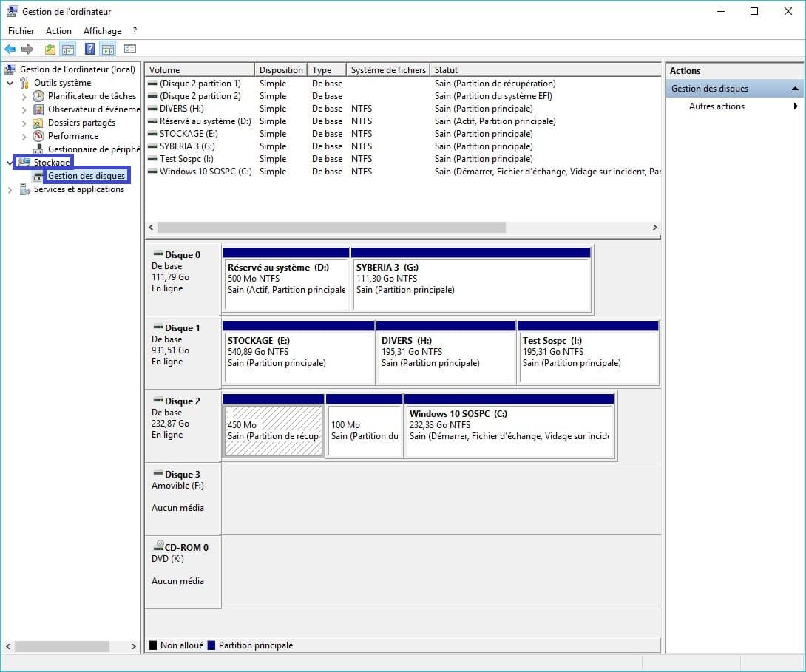
Task: Collapse the Outils système tree node
Action: point(10,83)
